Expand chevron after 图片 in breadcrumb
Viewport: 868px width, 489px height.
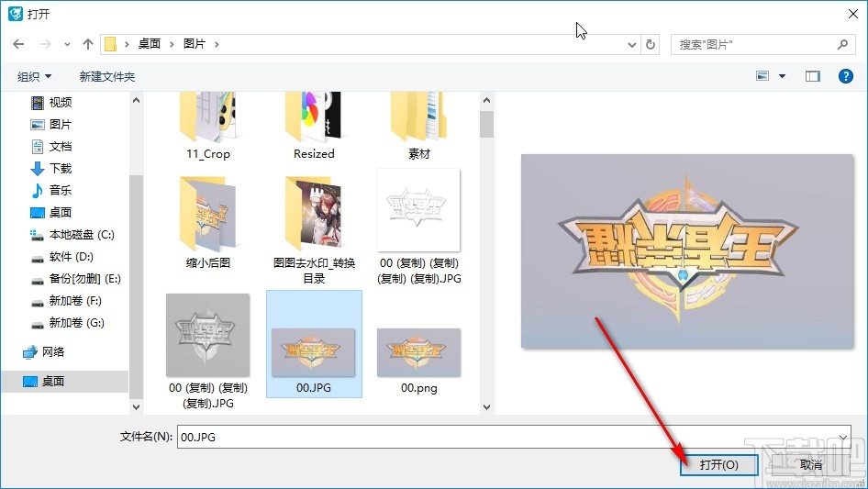coord(217,44)
